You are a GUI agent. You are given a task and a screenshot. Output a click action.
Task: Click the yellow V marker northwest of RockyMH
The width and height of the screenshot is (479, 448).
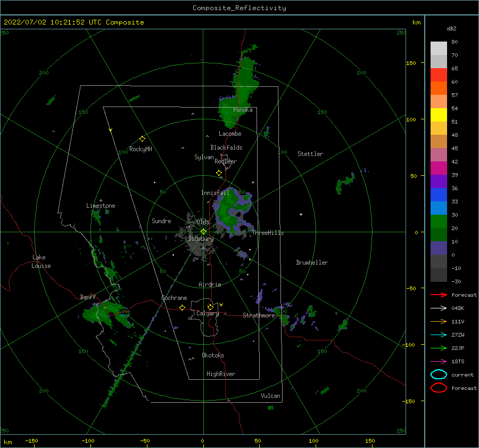pyautogui.click(x=111, y=130)
